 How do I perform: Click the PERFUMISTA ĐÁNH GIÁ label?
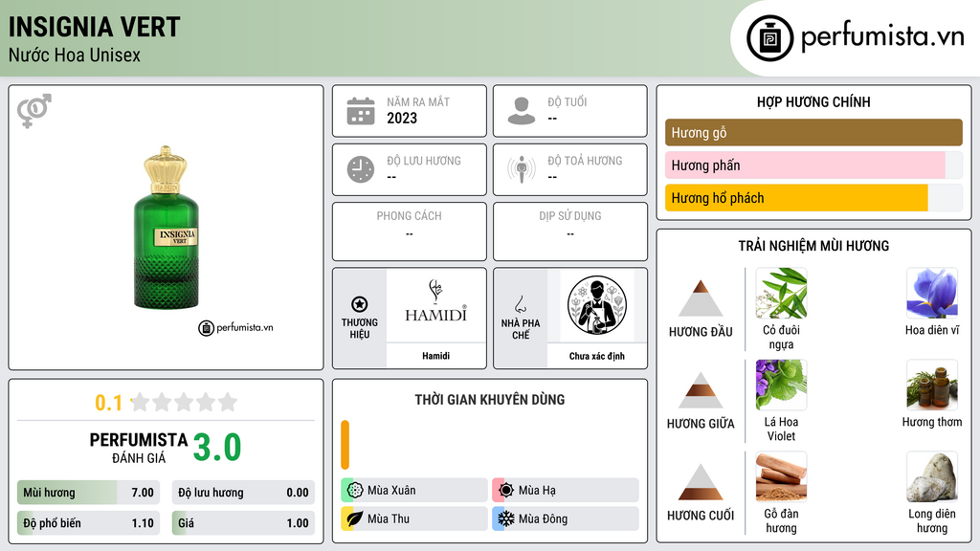139,448
